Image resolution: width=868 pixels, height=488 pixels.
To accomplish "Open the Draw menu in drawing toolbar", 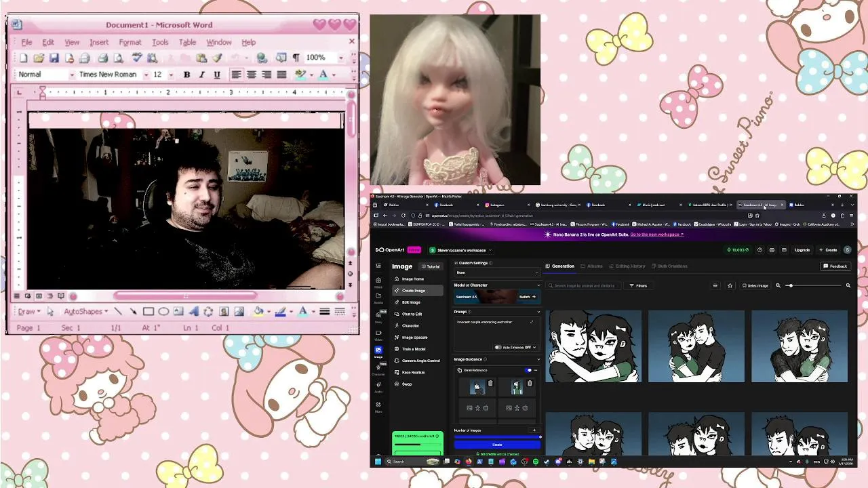I will 28,312.
